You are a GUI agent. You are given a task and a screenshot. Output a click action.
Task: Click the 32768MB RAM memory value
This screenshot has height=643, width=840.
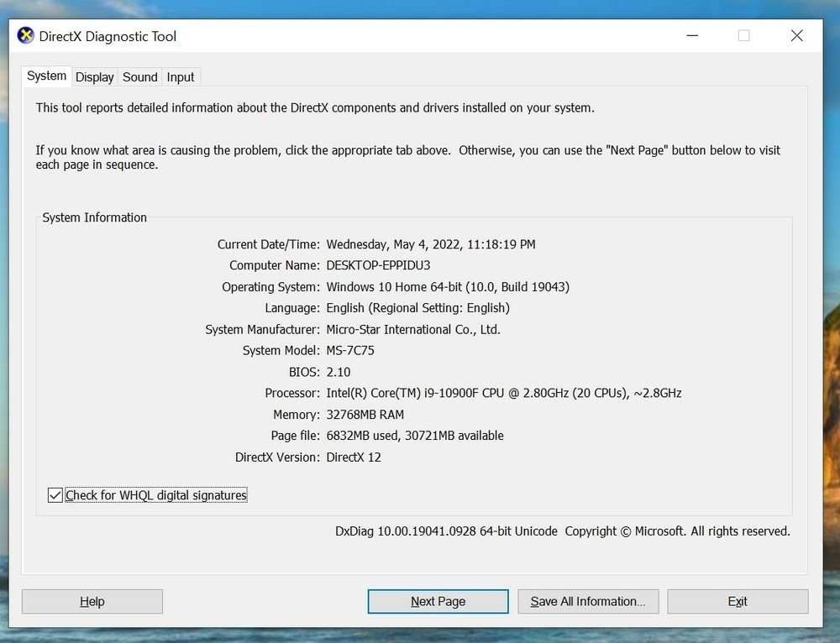click(365, 415)
